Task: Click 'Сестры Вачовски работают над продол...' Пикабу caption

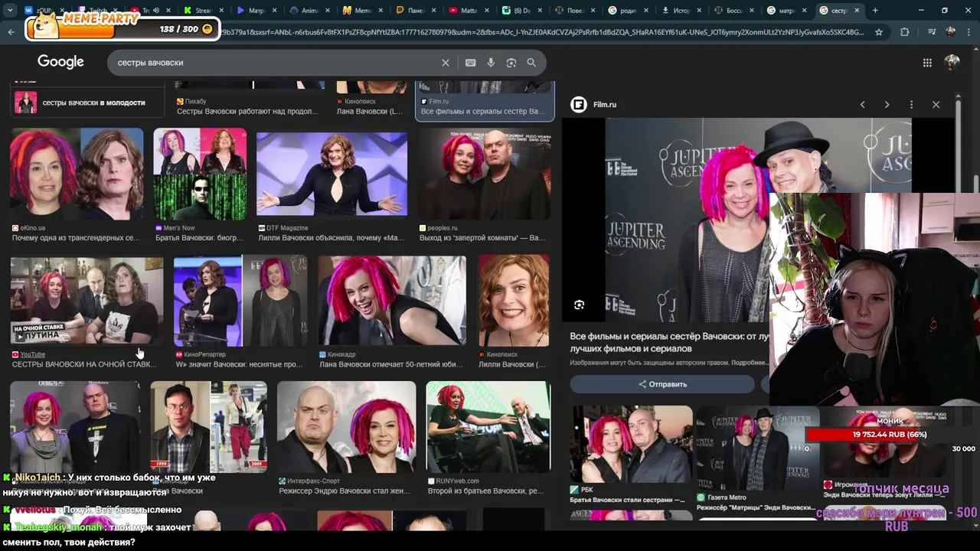Action: tap(247, 111)
